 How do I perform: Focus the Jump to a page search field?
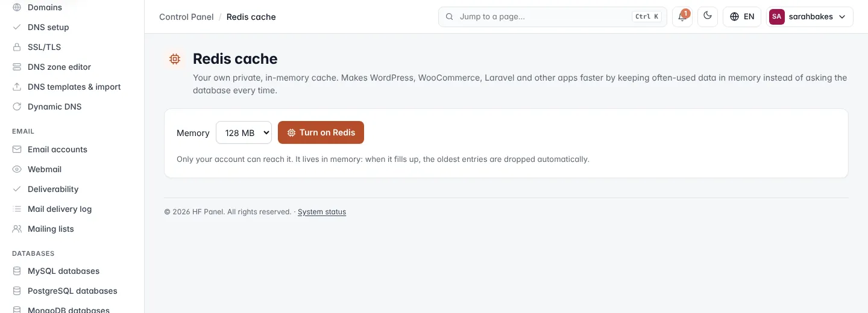pos(553,17)
